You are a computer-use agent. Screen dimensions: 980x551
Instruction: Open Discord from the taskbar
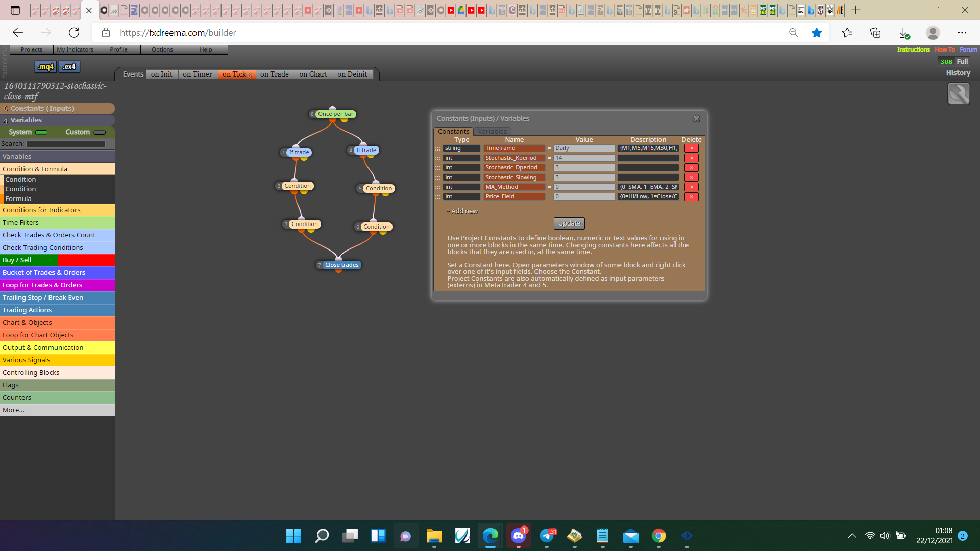(x=519, y=536)
